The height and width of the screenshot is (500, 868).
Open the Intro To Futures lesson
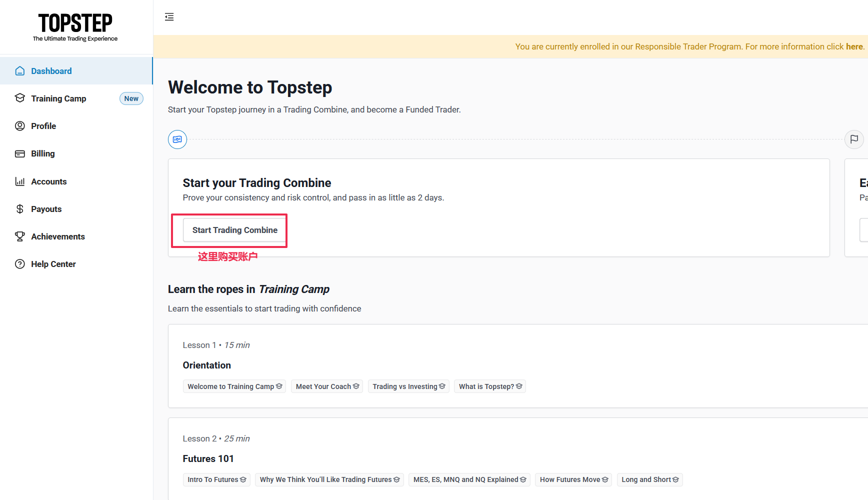click(x=216, y=479)
